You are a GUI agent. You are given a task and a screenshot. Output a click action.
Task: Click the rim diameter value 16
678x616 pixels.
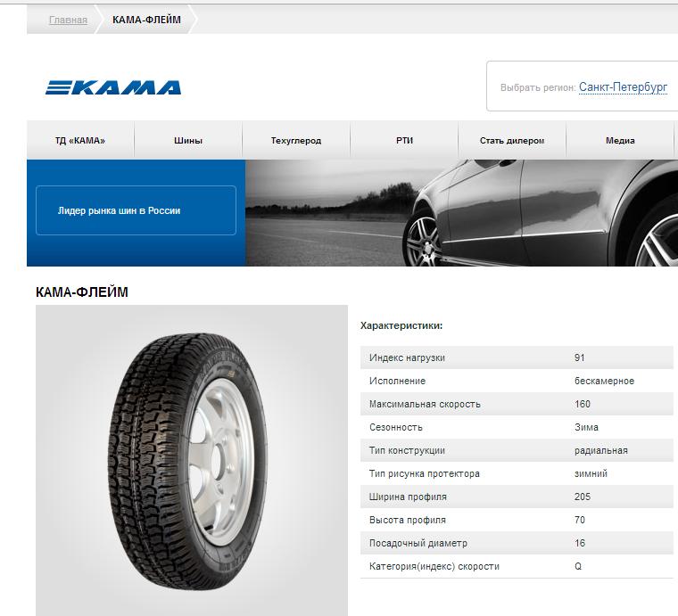579,543
